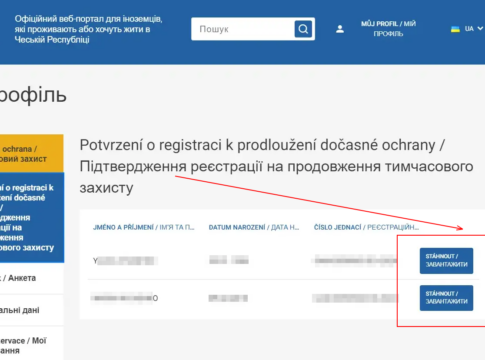Image resolution: width=485 pixels, height=360 pixels.
Task: Click the user profile person icon
Action: click(x=340, y=29)
